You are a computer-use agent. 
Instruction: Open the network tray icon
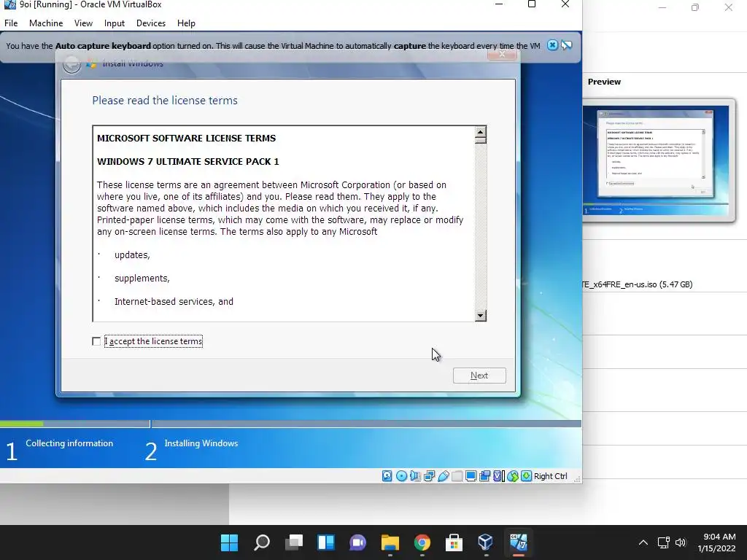[663, 542]
